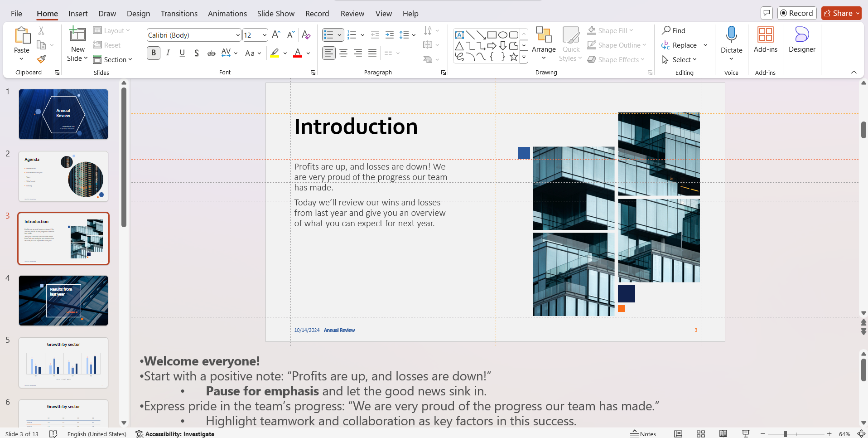868x438 pixels.
Task: Increase list indent level icon
Action: pyautogui.click(x=390, y=35)
